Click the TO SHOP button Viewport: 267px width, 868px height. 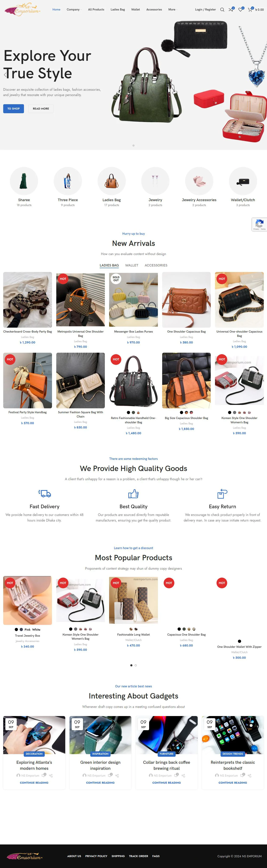click(13, 108)
